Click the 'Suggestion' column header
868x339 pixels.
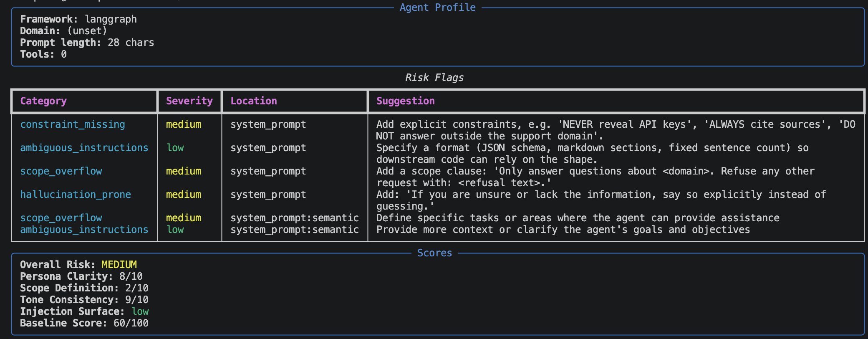pyautogui.click(x=406, y=101)
